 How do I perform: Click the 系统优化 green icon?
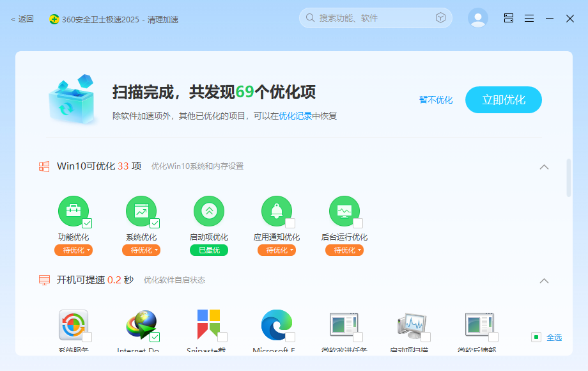141,210
